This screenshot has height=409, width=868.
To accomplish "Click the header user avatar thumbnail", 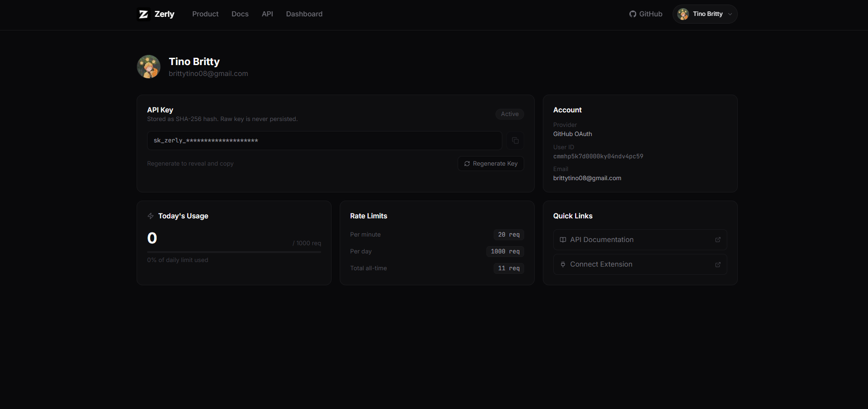I will pyautogui.click(x=683, y=14).
